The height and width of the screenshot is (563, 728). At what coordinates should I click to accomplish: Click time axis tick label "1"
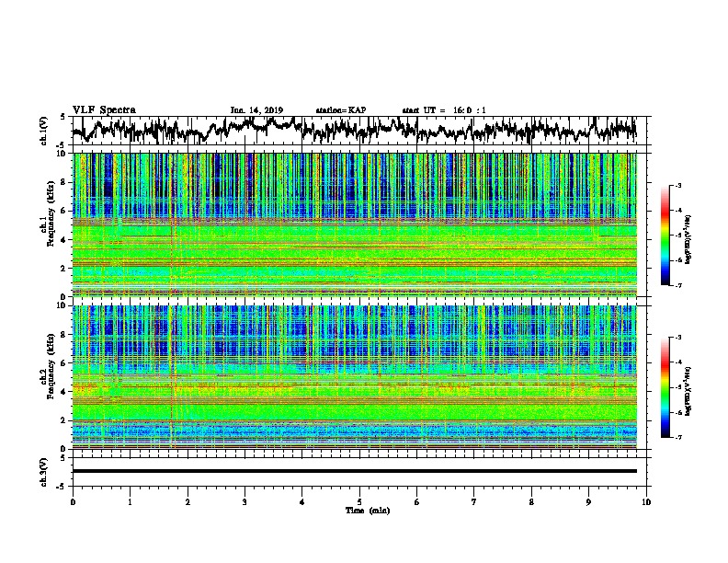coord(130,502)
